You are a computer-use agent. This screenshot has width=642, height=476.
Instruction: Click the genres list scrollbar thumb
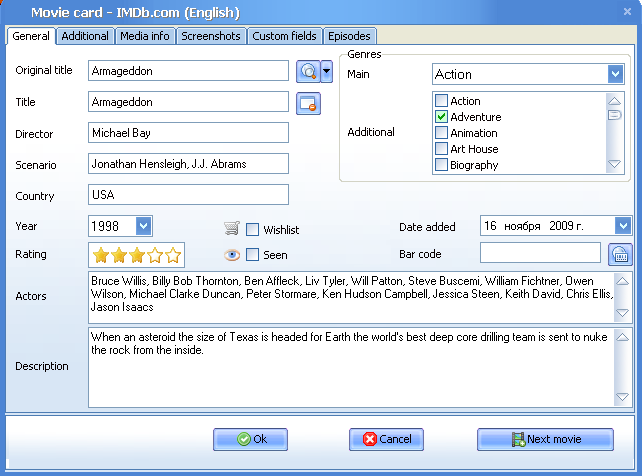[614, 115]
